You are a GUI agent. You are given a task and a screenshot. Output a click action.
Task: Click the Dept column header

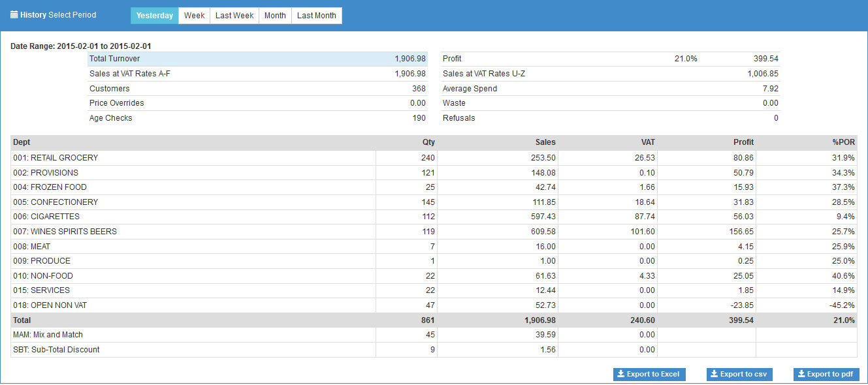click(22, 142)
